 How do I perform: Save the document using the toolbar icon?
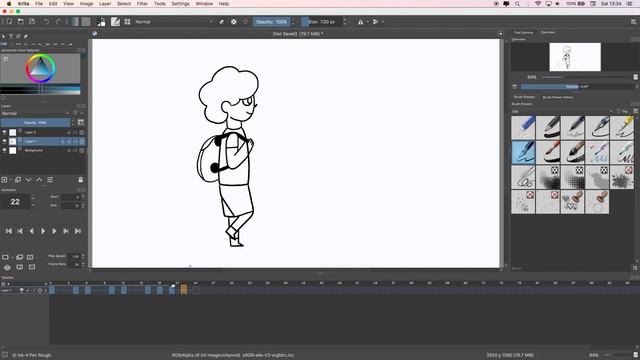(32, 22)
